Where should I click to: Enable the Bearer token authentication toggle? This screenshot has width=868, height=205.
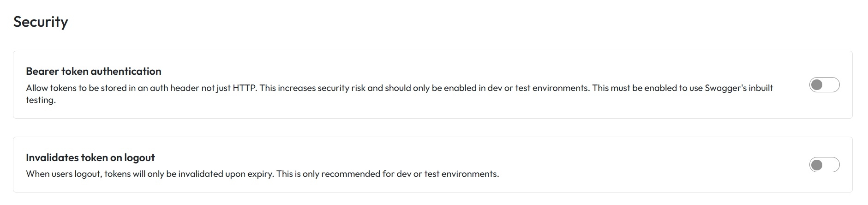(x=824, y=85)
